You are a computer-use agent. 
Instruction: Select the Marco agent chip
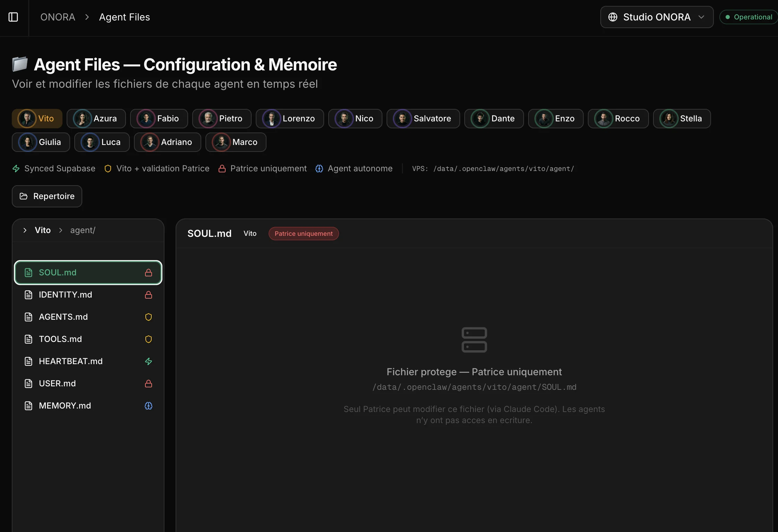pyautogui.click(x=236, y=142)
